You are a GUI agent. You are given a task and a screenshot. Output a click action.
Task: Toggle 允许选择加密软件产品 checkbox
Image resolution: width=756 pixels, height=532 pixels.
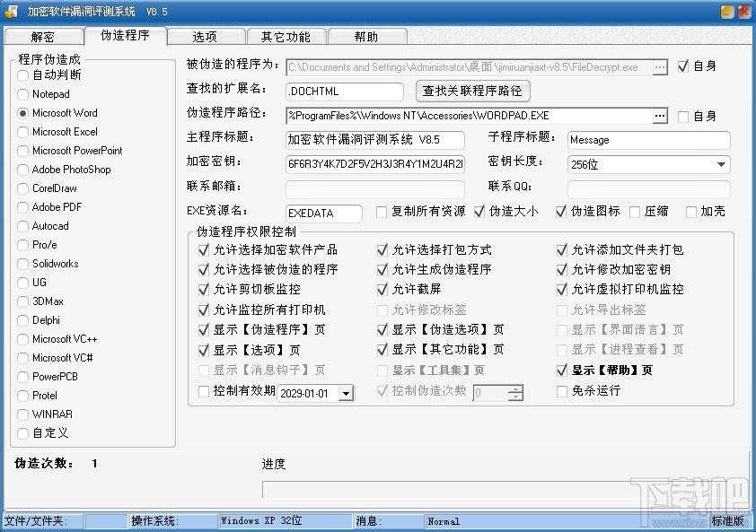pos(204,250)
